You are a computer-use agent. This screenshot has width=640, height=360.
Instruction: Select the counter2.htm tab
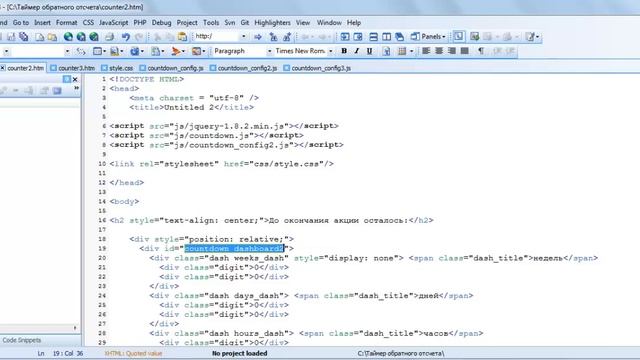[22, 68]
